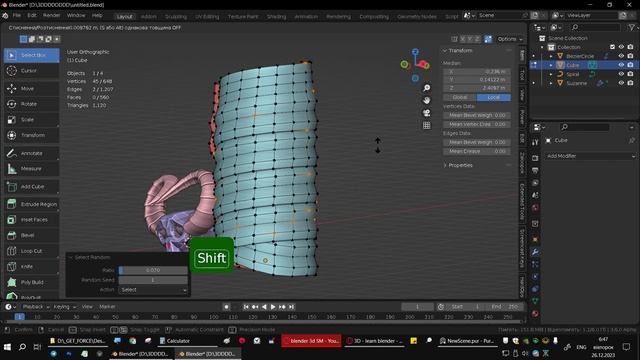Activate Extrude Region tool
Image resolution: width=640 pixels, height=360 pixels.
[x=31, y=204]
